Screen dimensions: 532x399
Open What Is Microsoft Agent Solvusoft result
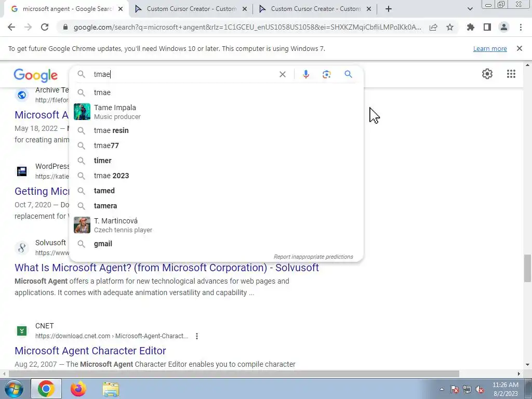pos(167,268)
